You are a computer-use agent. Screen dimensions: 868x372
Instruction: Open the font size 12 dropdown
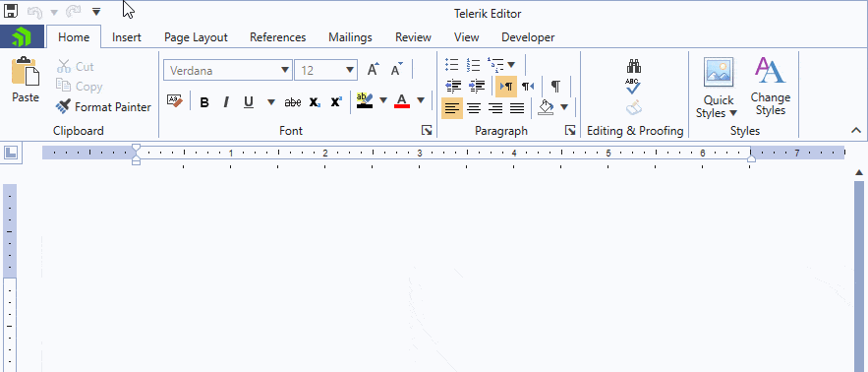pos(325,71)
